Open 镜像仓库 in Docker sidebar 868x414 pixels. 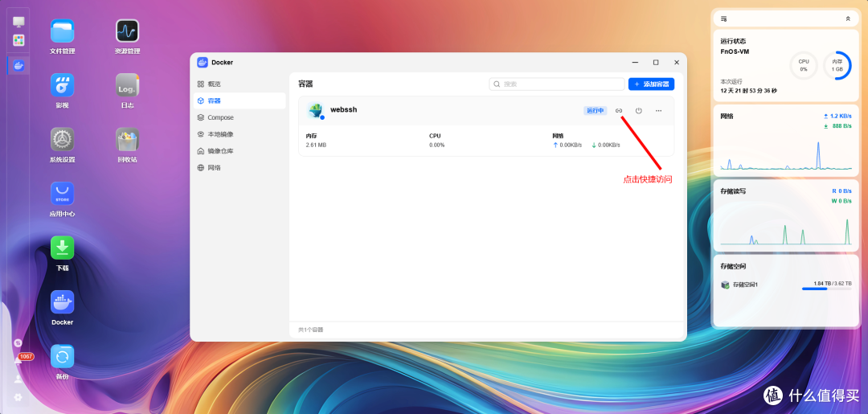point(240,150)
